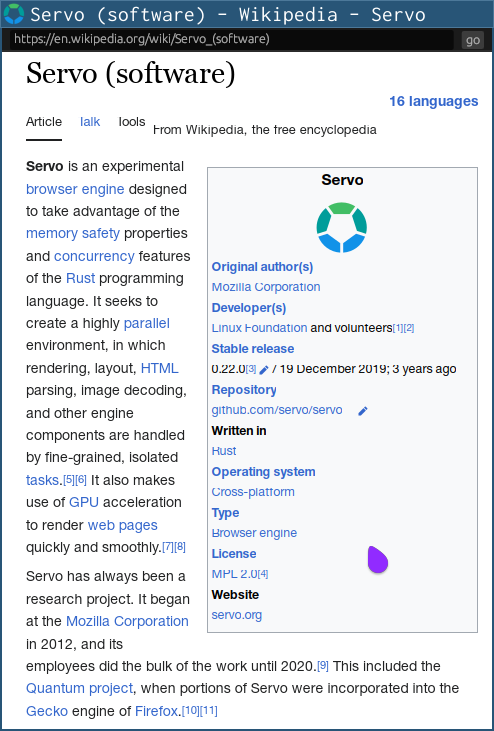This screenshot has height=731, width=494.
Task: Open the Linux Foundation developer link
Action: [x=259, y=328]
